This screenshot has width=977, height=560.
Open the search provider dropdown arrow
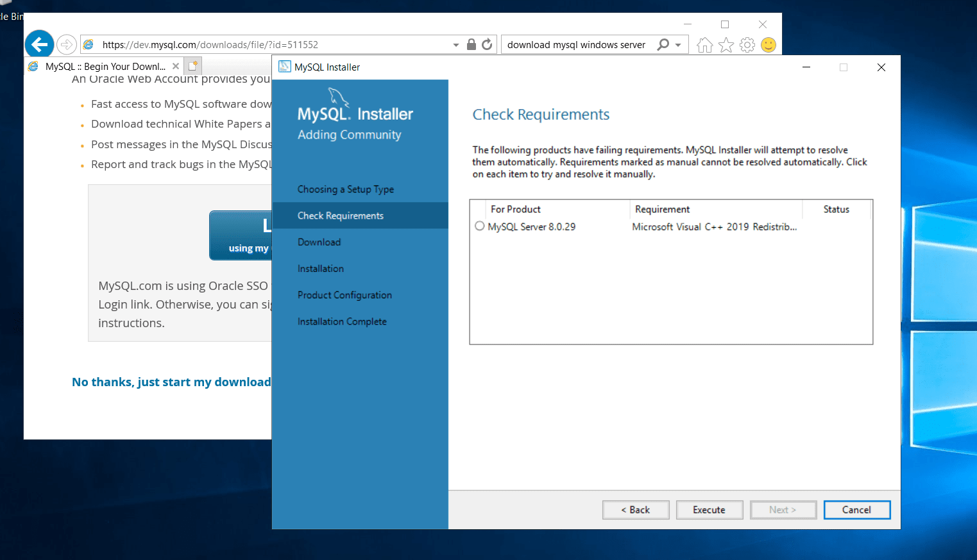pyautogui.click(x=678, y=44)
